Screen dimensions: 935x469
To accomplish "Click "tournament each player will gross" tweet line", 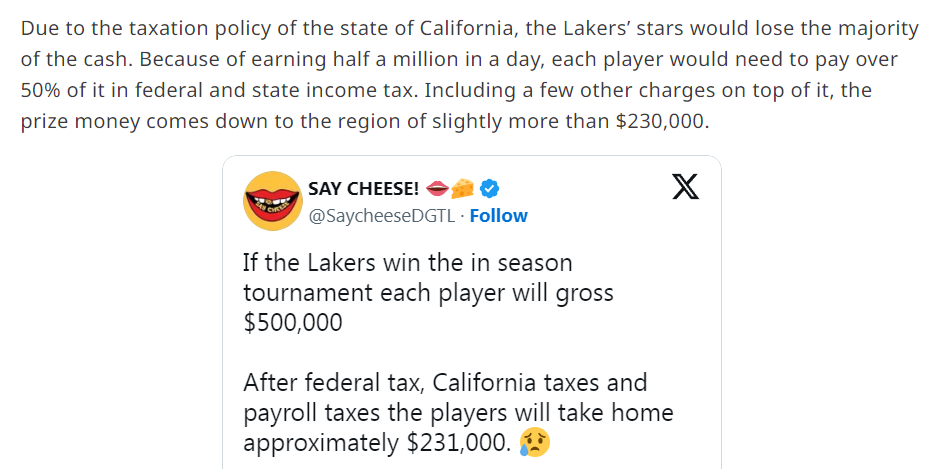I will click(428, 293).
